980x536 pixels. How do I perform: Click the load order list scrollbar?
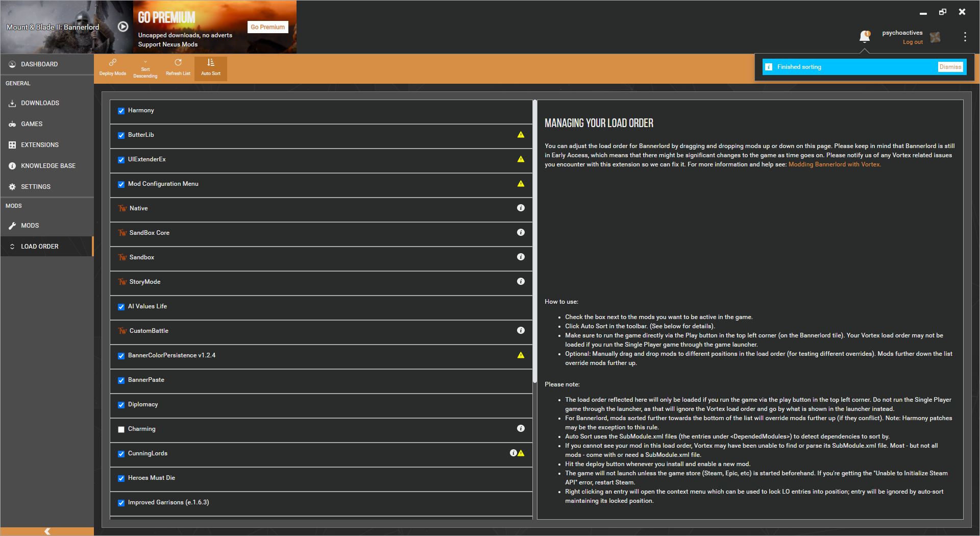(x=534, y=241)
